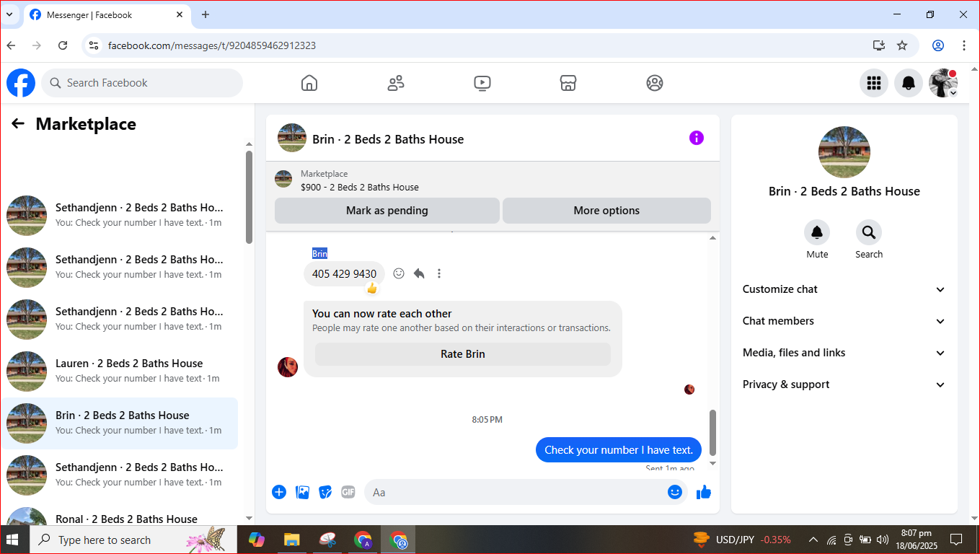This screenshot has height=554, width=980.
Task: Open Chrome site information icon
Action: pyautogui.click(x=93, y=45)
